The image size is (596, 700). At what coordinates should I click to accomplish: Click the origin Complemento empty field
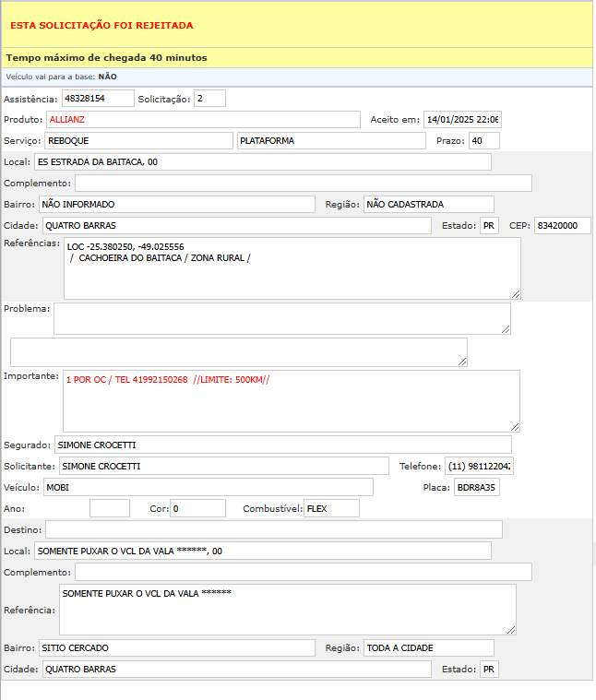tap(304, 183)
